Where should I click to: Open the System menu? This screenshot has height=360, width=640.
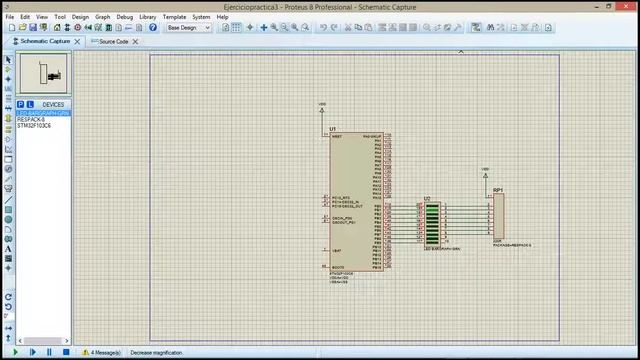click(x=201, y=17)
